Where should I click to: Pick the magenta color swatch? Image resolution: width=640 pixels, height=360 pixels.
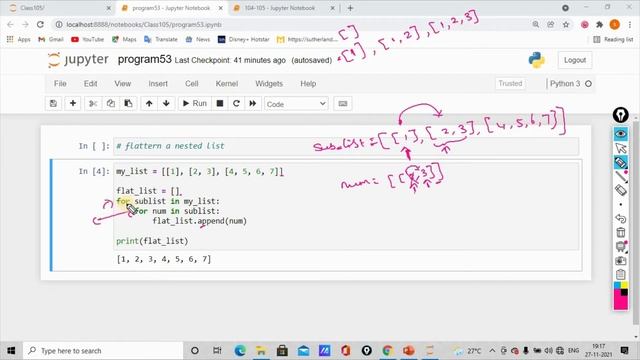(x=620, y=303)
